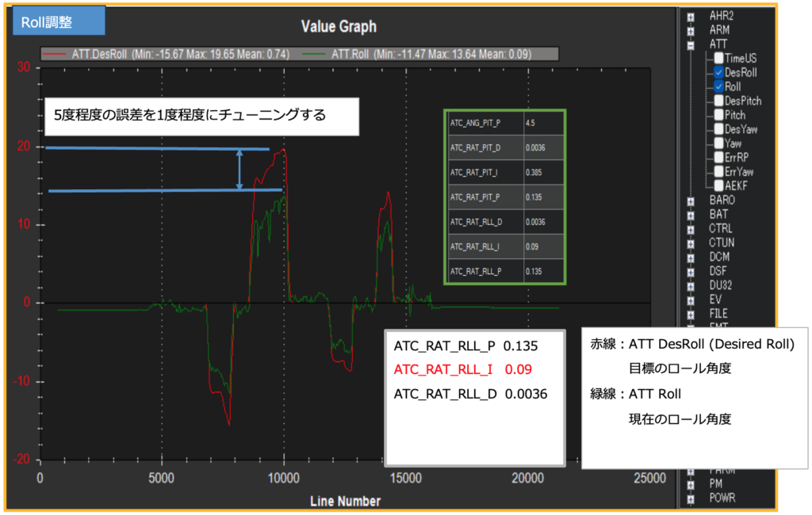This screenshot has height=515, width=812.
Task: Click the ATT.DesRoll red legend entry
Action: (x=167, y=54)
